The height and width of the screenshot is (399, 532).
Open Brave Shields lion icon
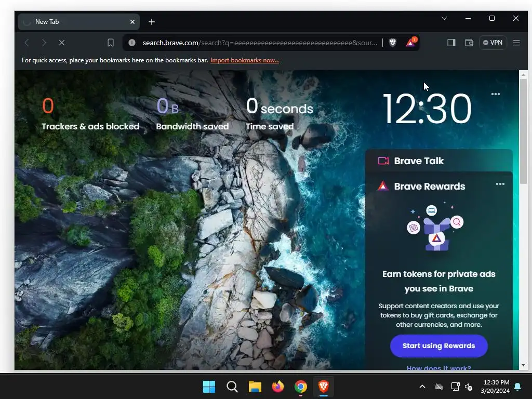pyautogui.click(x=393, y=43)
